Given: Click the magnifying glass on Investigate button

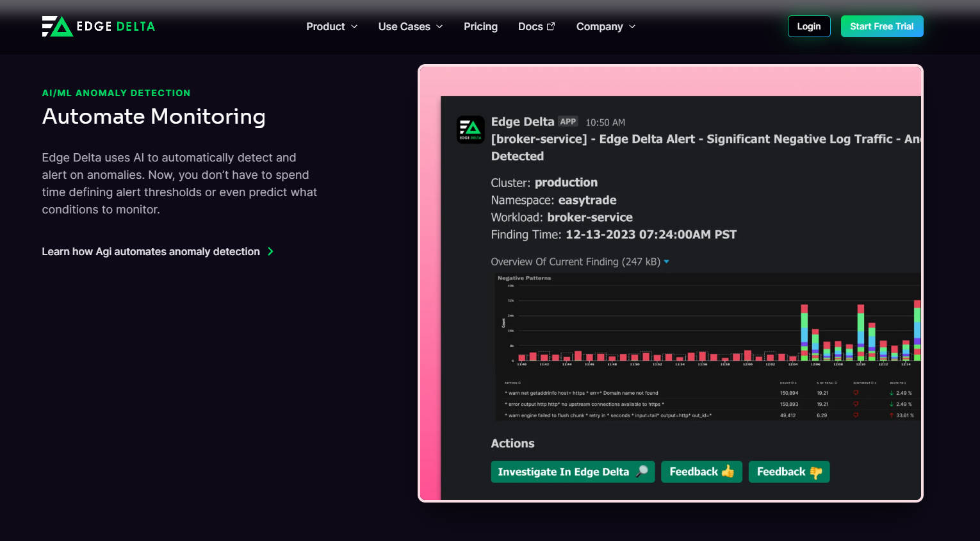Looking at the screenshot, I should click(641, 472).
